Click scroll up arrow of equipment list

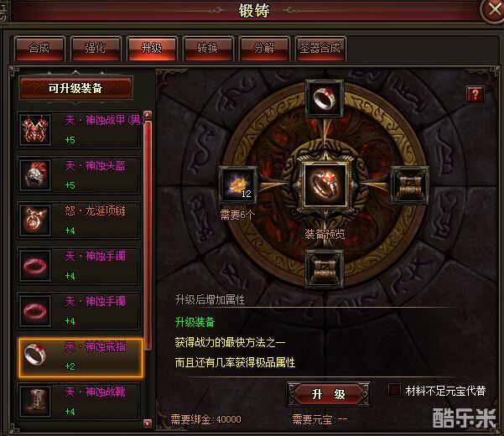(x=148, y=114)
